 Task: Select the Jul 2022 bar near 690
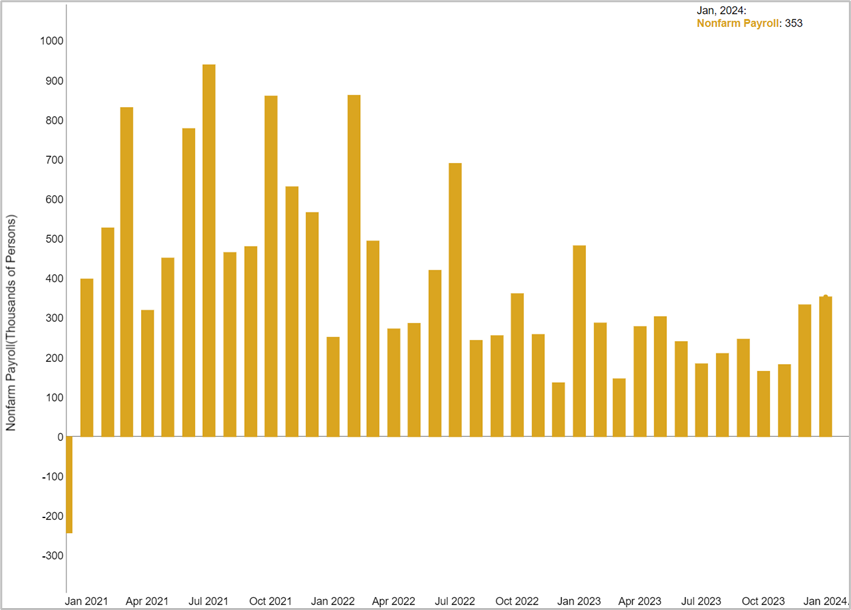[455, 300]
